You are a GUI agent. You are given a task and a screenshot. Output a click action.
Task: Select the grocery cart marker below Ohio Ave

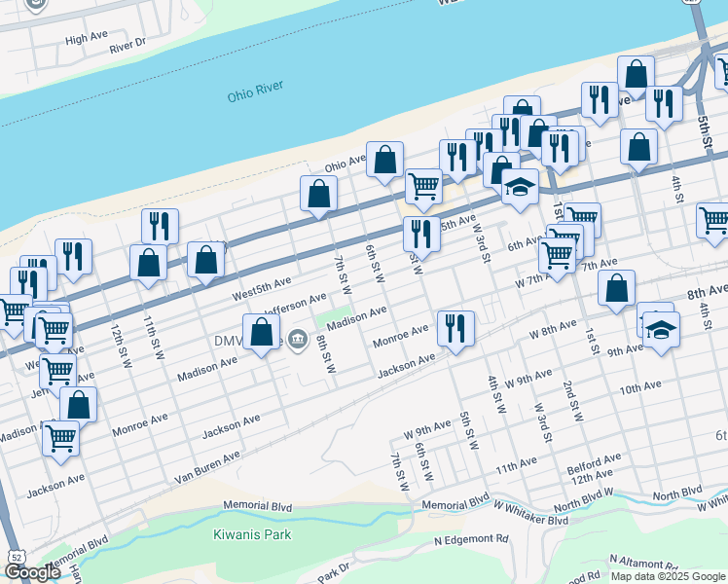pos(423,186)
